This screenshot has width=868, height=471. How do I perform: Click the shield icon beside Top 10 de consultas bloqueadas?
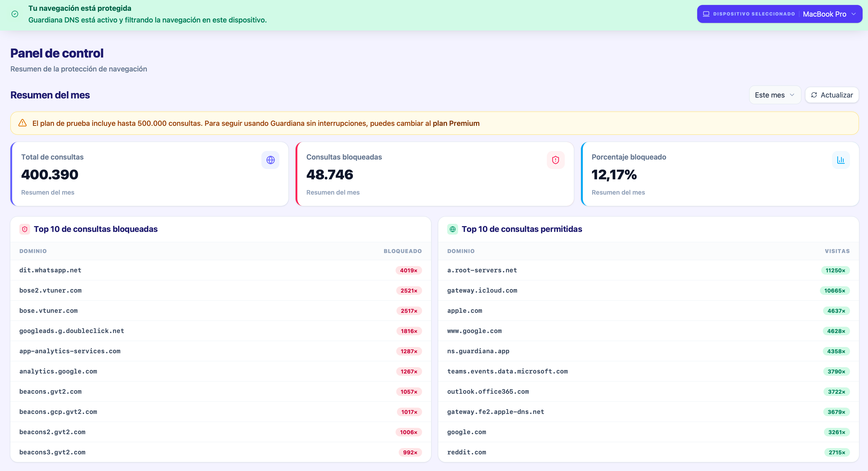(24, 229)
